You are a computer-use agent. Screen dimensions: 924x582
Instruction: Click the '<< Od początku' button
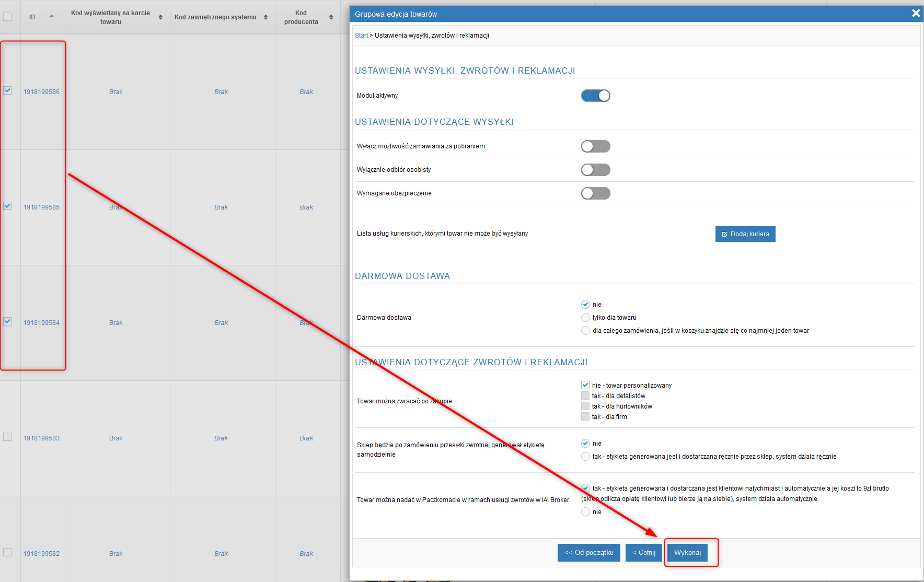pos(588,553)
